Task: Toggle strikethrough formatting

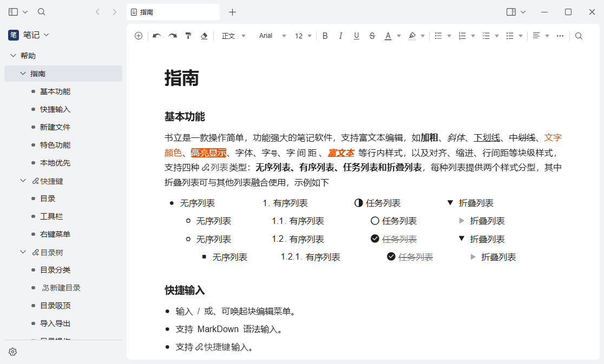Action: pos(372,35)
